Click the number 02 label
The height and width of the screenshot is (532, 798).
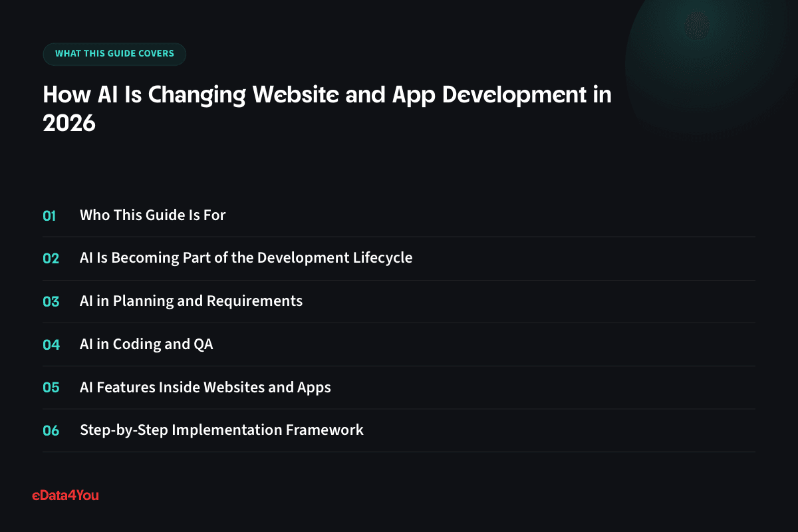click(51, 259)
